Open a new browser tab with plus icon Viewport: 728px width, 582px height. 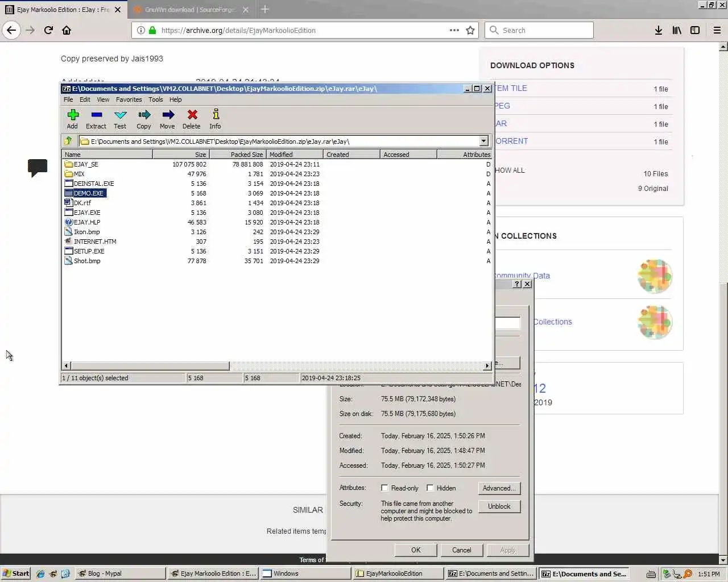tap(264, 9)
